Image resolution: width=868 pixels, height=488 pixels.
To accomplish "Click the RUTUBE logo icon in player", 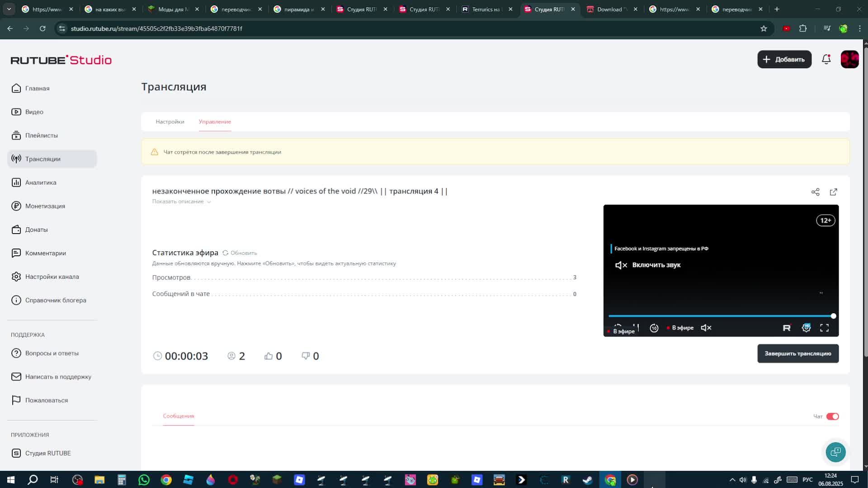I will pos(787,328).
